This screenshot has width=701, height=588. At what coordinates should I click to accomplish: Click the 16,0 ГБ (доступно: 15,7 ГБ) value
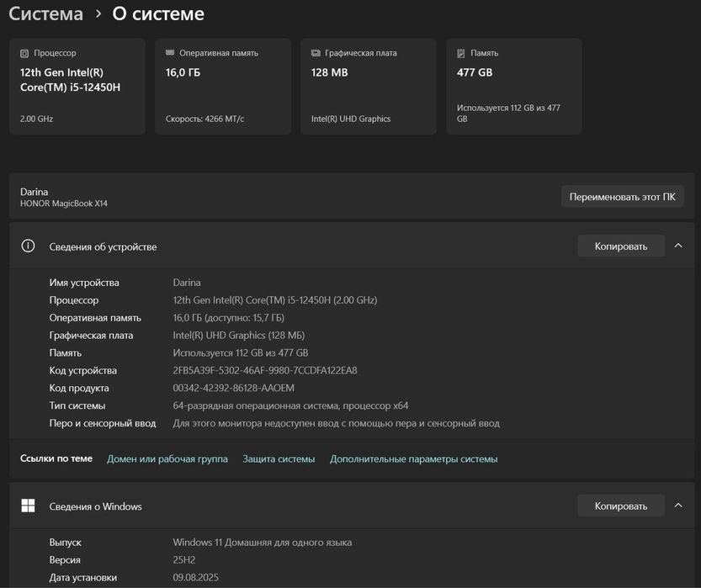click(228, 318)
